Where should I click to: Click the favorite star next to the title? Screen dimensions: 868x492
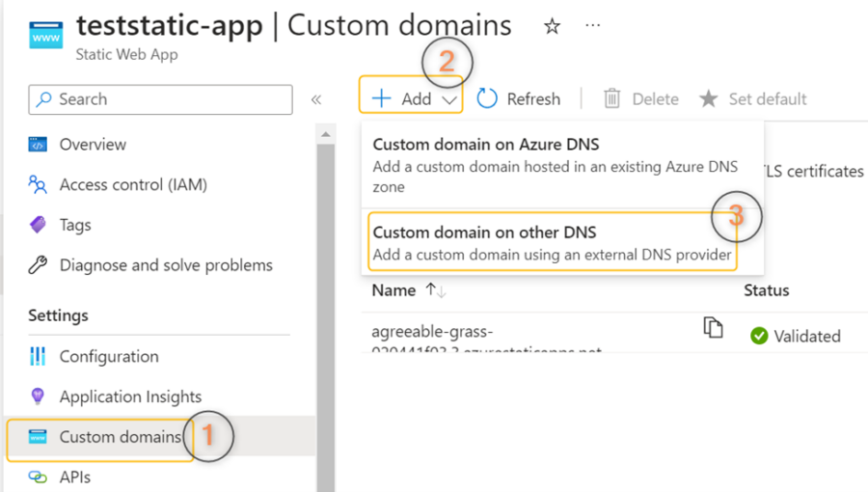(x=552, y=26)
